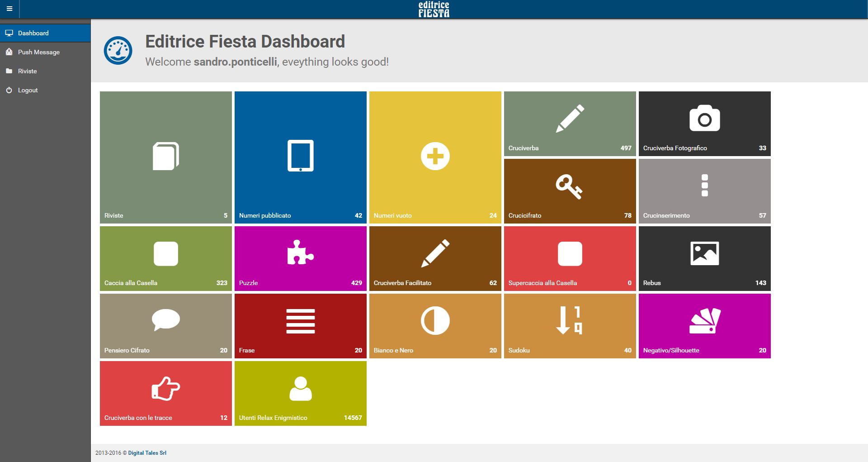Click the Cruciverba con le tracce label
Viewport: 868px width, 462px height.
coord(138,418)
